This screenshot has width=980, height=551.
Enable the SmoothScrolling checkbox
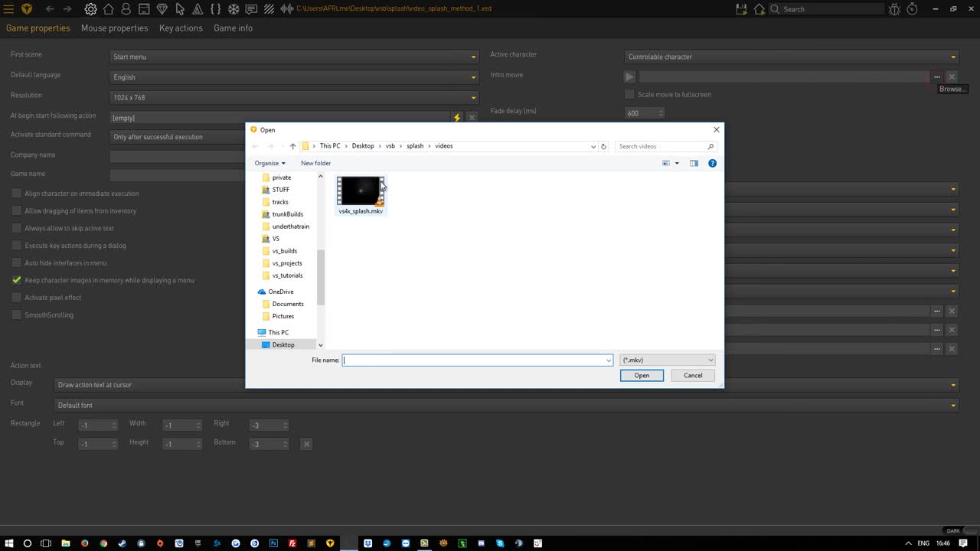click(x=16, y=315)
